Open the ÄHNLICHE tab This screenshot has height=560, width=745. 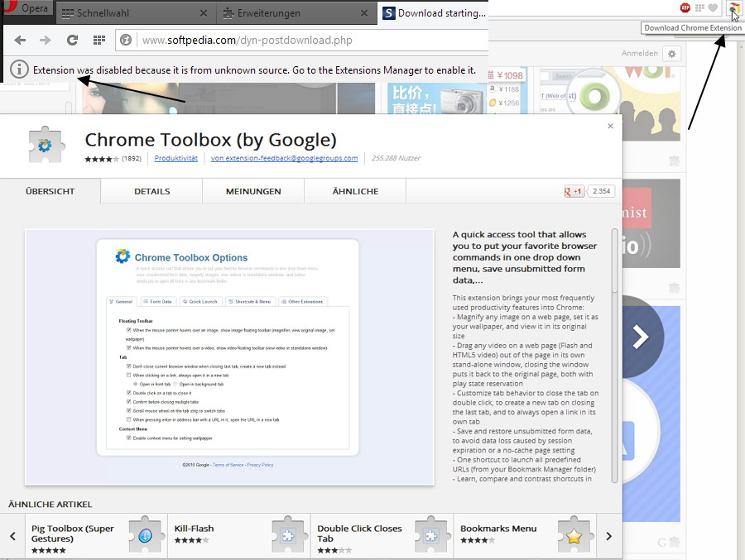355,191
